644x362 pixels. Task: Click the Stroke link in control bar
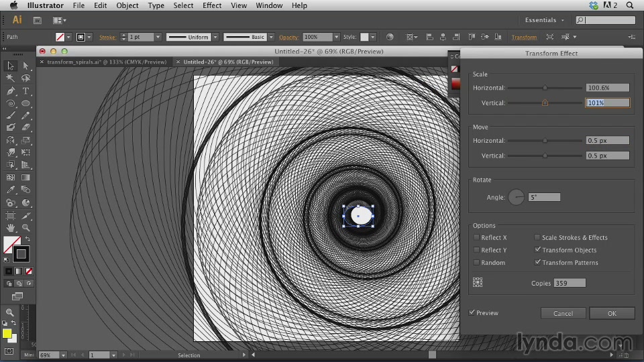107,38
